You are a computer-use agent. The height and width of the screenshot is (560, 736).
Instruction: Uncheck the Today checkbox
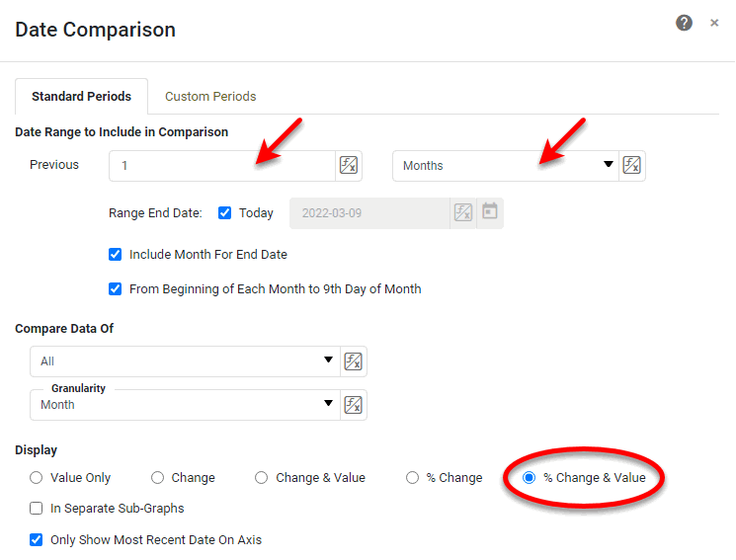pyautogui.click(x=224, y=212)
